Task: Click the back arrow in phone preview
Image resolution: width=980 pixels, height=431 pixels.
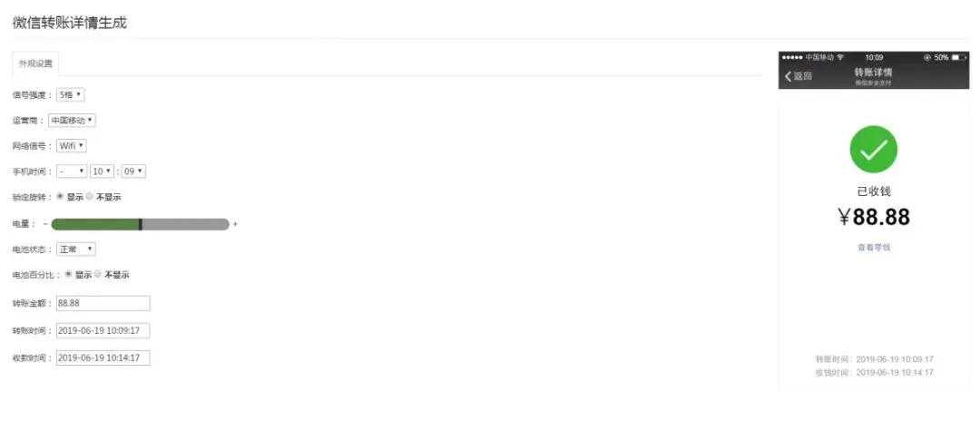Action: click(789, 76)
